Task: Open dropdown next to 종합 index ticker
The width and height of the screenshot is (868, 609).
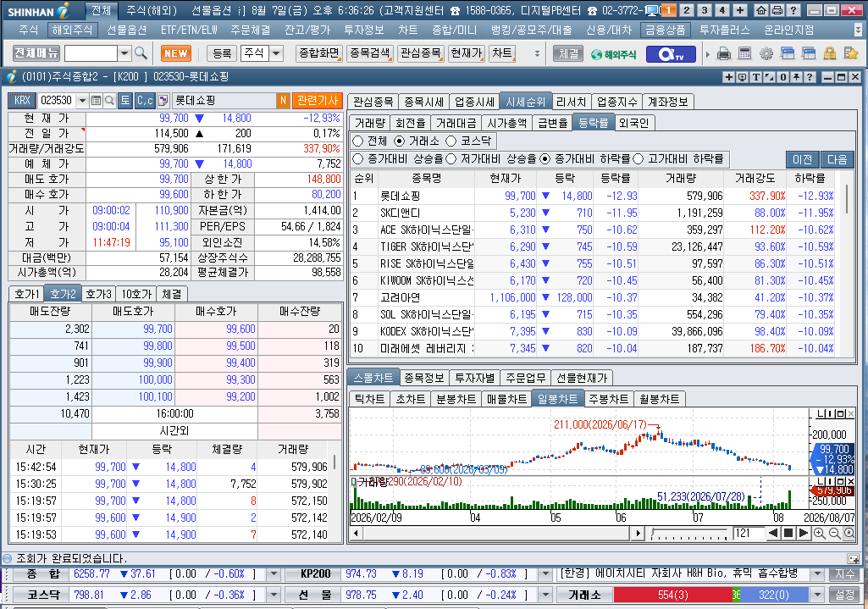Action: [273, 574]
